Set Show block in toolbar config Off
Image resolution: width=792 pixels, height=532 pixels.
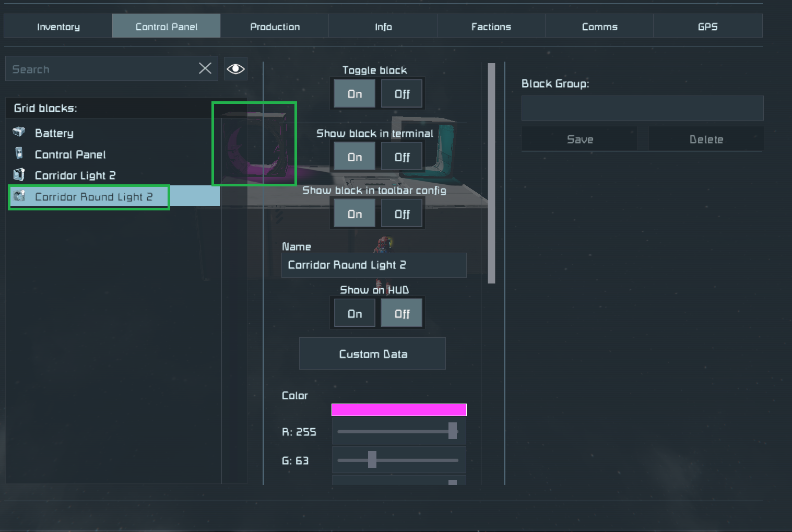tap(401, 214)
